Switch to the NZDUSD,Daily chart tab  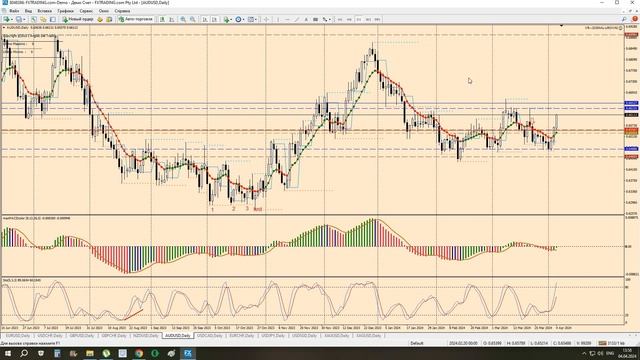point(146,336)
